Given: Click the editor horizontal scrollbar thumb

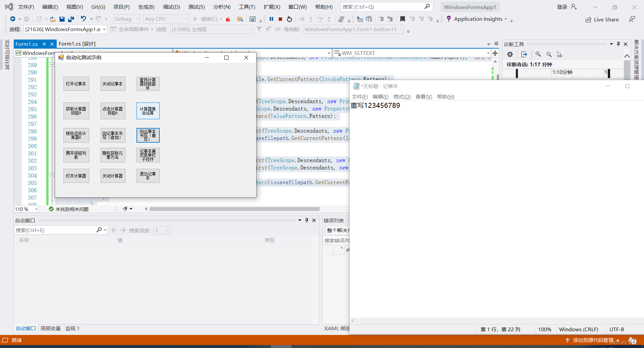Looking at the screenshot, I should point(234,209).
